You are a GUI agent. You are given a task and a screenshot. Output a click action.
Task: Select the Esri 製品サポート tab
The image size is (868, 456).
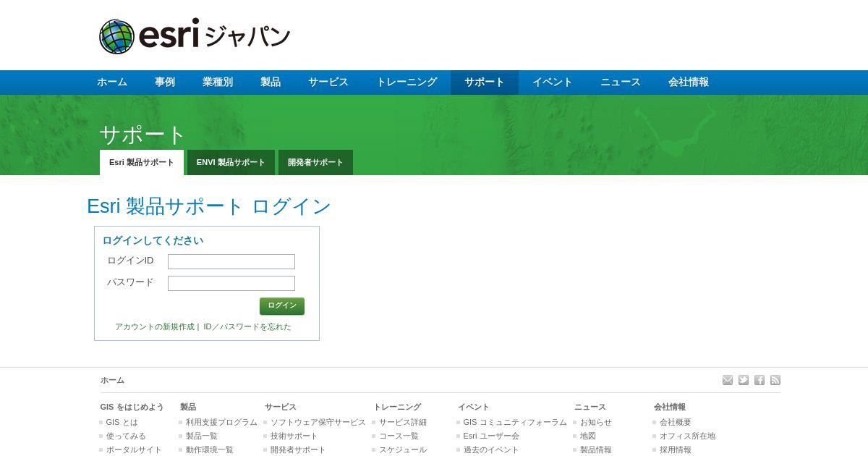[x=142, y=162]
